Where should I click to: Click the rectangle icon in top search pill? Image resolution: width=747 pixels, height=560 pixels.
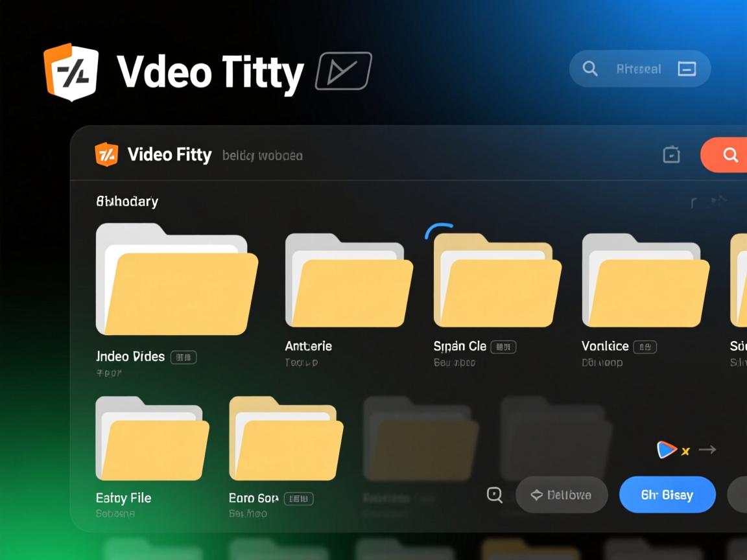(687, 69)
